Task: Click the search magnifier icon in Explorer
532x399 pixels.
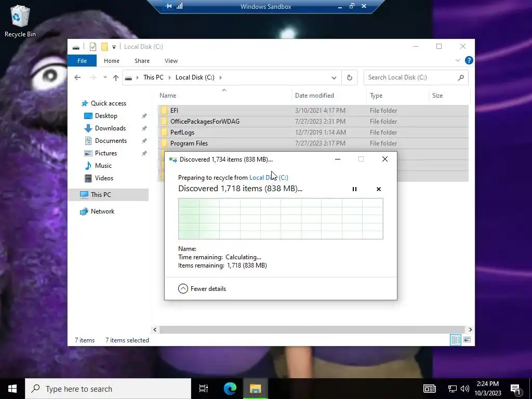Action: (x=461, y=78)
